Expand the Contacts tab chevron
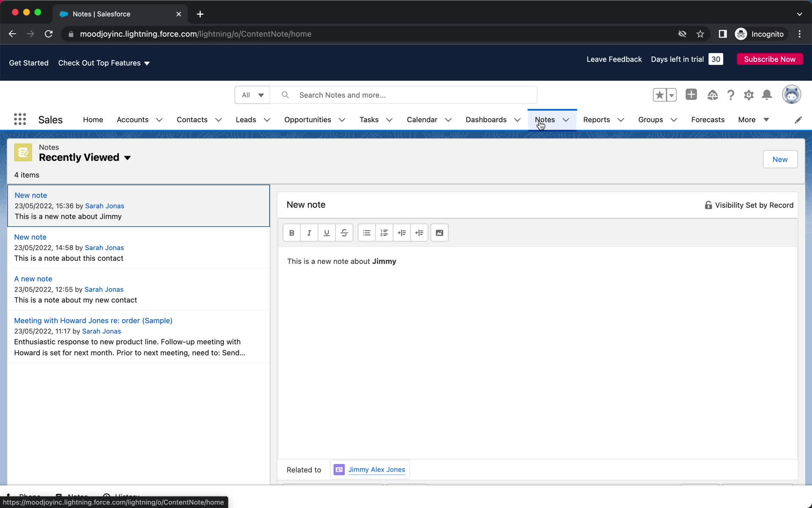812x508 pixels. point(219,120)
